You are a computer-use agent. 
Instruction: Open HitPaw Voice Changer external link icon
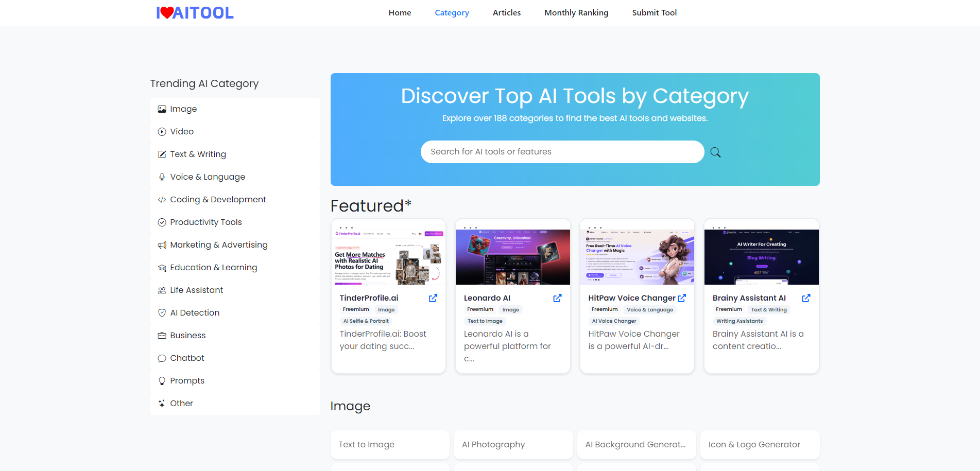682,298
